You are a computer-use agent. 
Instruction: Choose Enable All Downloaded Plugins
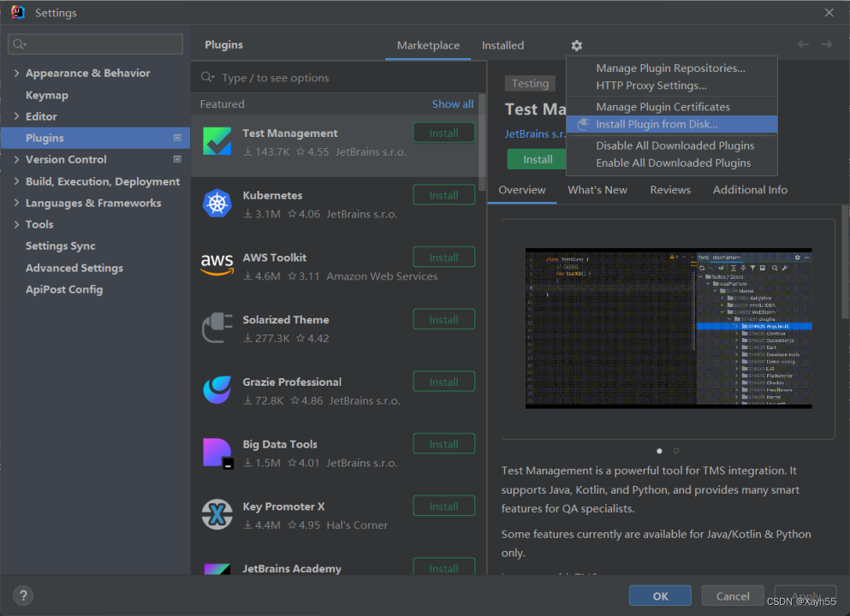672,163
